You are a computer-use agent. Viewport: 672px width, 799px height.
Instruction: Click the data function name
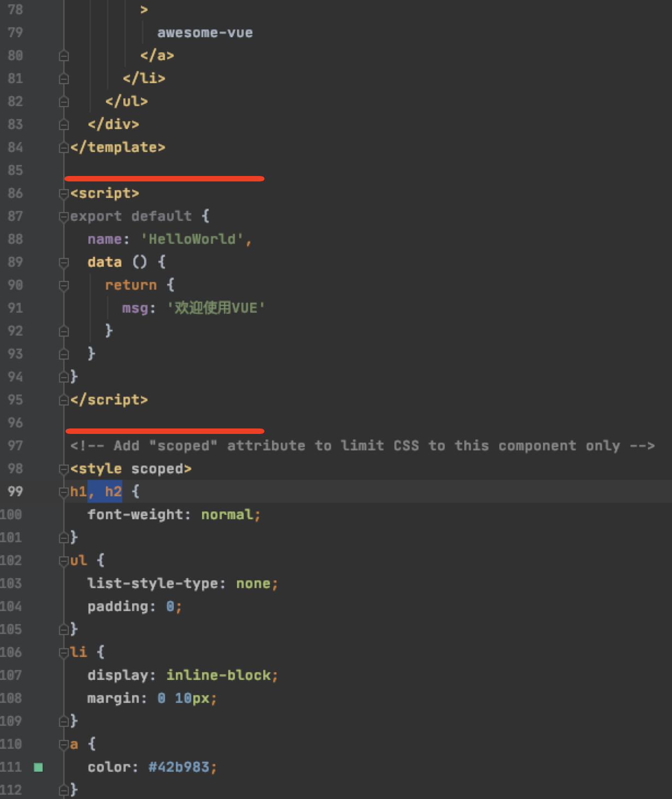104,262
